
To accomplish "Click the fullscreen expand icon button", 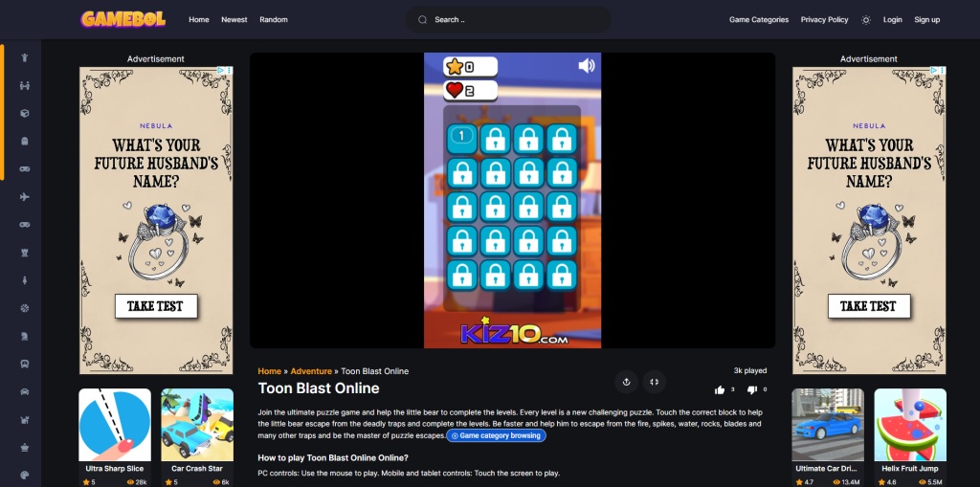I will [655, 382].
